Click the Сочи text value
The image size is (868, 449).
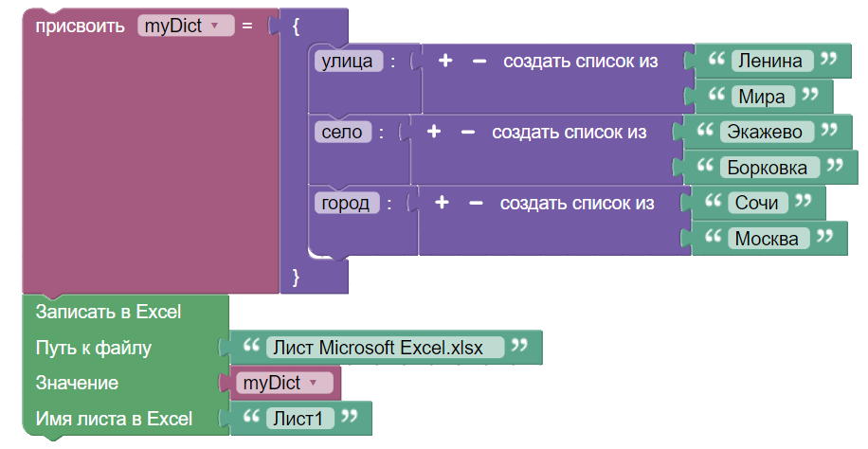click(756, 203)
